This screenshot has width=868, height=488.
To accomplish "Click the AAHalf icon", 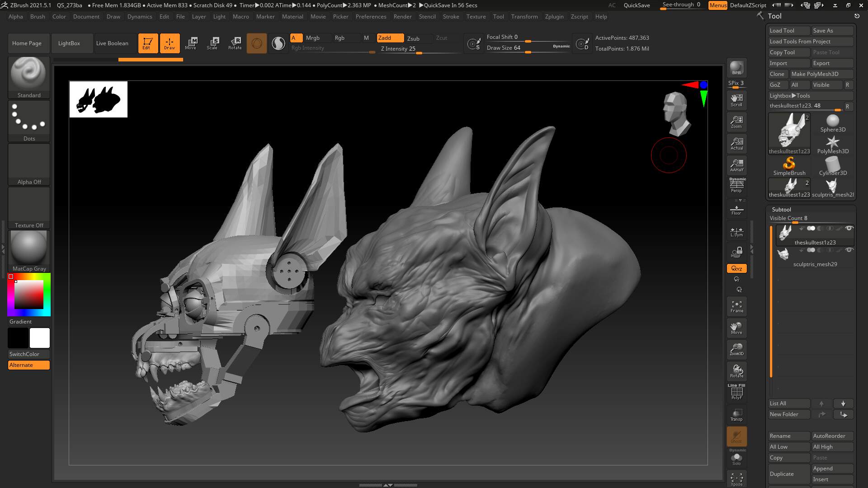I will coord(736,165).
